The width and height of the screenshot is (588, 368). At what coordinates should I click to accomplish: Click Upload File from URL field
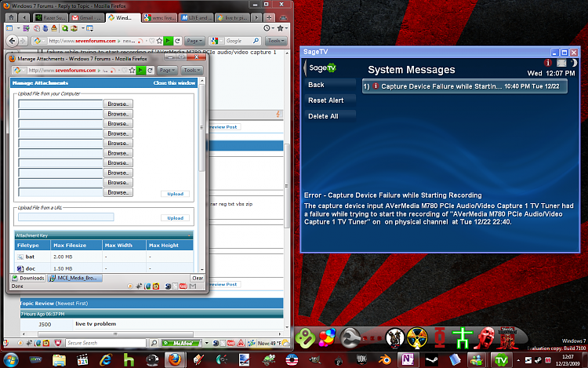point(66,217)
